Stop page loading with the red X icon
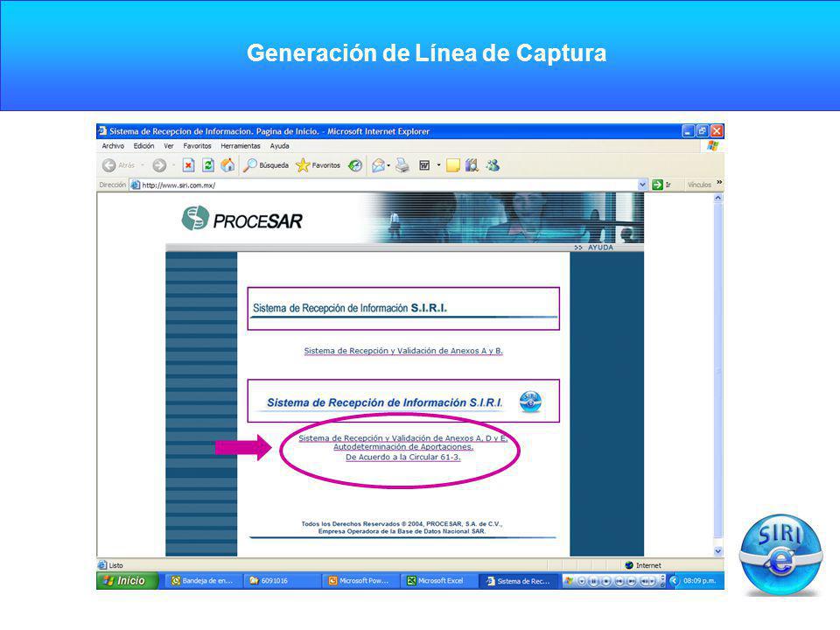Viewport: 840px width, 630px height. pyautogui.click(x=188, y=165)
